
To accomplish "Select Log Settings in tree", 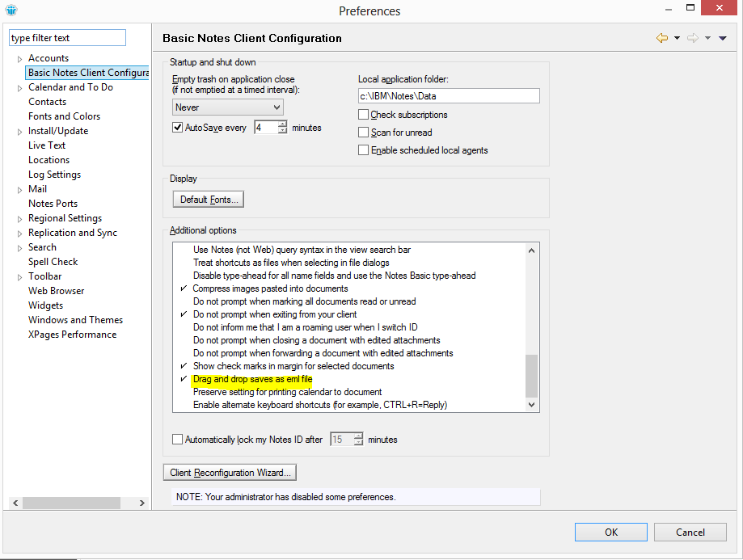I will [x=54, y=175].
